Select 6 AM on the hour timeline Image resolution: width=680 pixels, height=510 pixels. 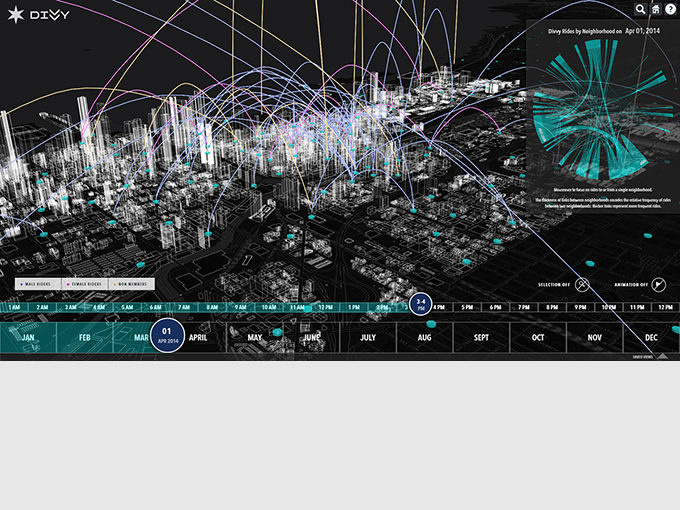(x=156, y=307)
